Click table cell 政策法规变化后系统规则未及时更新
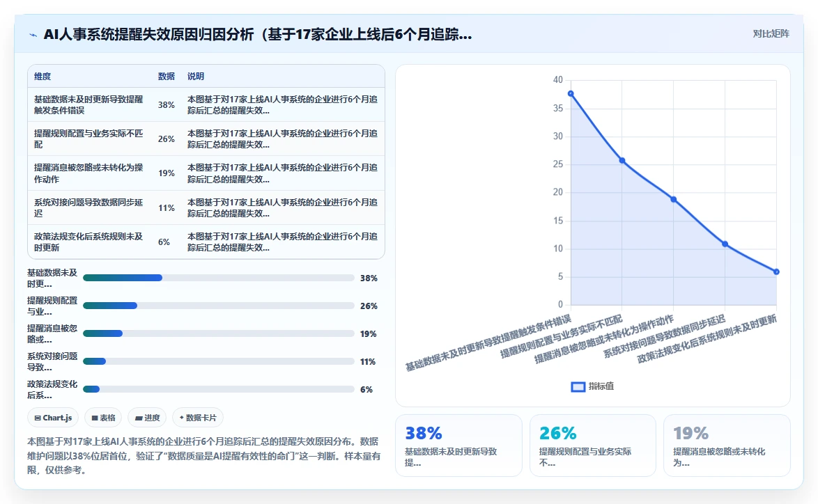 (88, 242)
